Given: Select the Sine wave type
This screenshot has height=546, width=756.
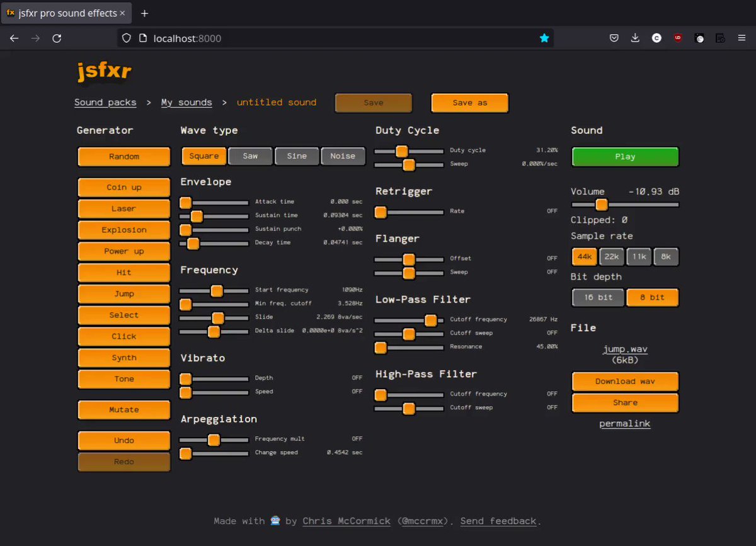Looking at the screenshot, I should [297, 156].
